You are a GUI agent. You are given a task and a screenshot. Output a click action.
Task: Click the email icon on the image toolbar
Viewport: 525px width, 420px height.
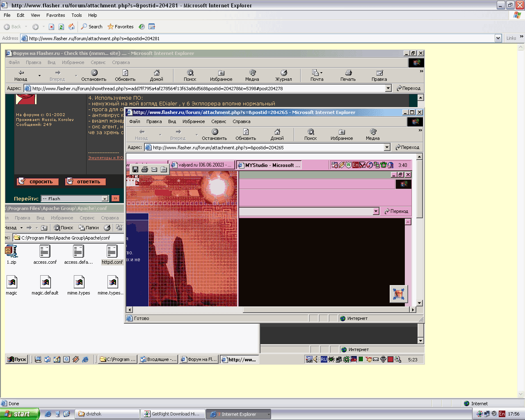[154, 169]
